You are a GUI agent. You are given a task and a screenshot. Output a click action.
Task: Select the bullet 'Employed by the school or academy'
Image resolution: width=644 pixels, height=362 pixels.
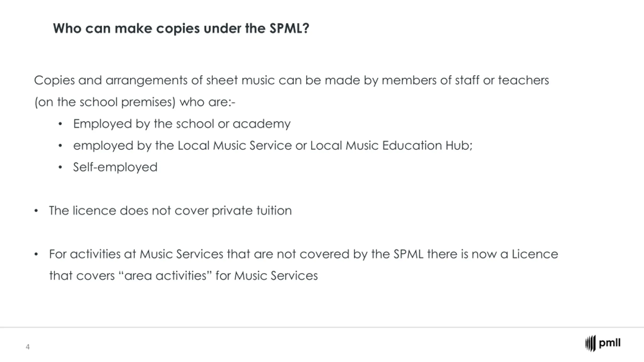182,124
